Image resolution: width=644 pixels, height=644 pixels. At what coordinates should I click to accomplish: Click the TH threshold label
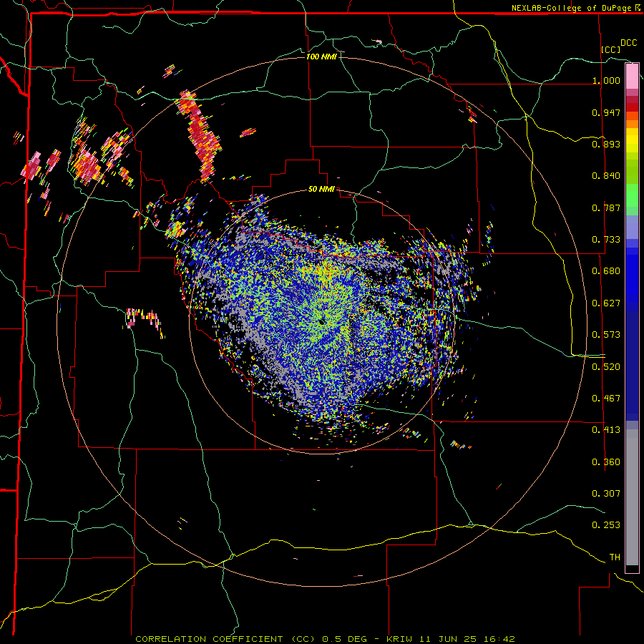click(x=615, y=557)
